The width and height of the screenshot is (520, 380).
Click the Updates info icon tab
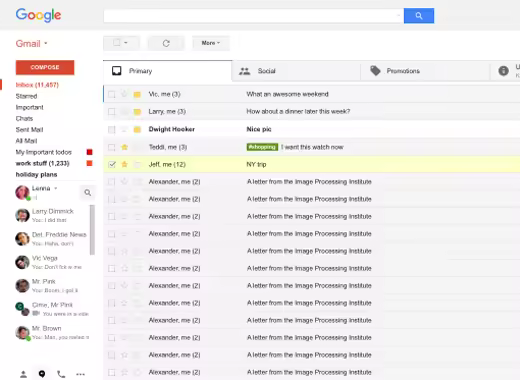[503, 71]
